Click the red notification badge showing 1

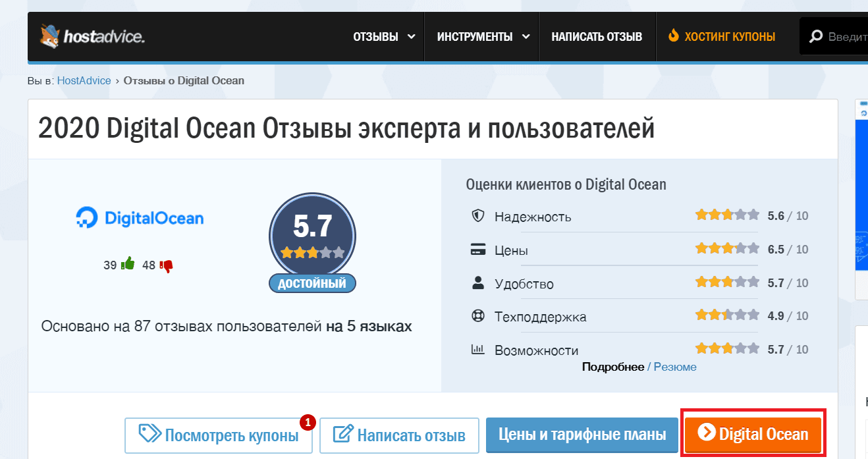tap(308, 421)
